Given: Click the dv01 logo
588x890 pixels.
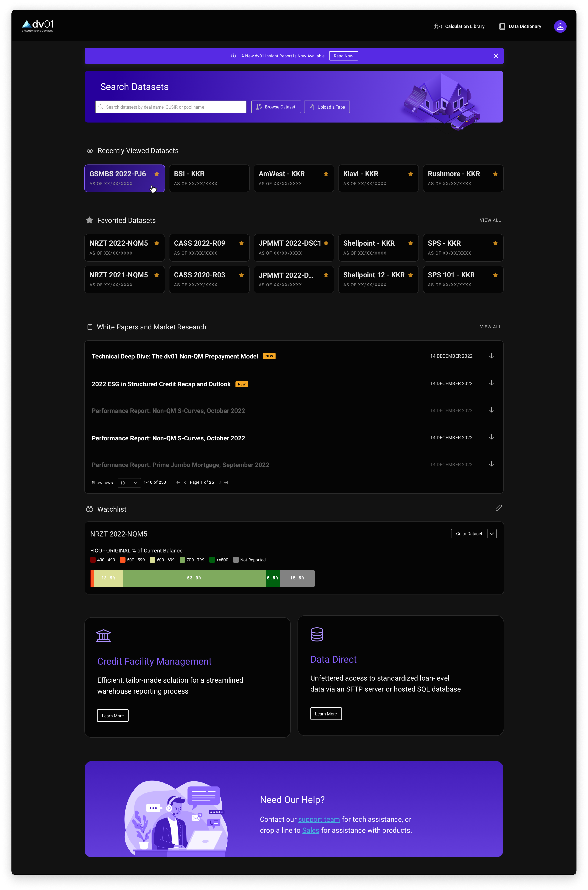Looking at the screenshot, I should pyautogui.click(x=37, y=26).
